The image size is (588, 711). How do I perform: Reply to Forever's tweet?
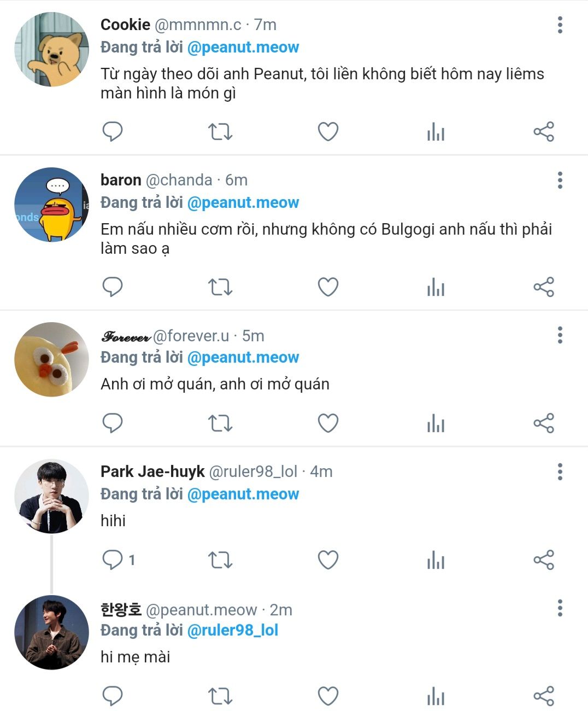tap(113, 423)
